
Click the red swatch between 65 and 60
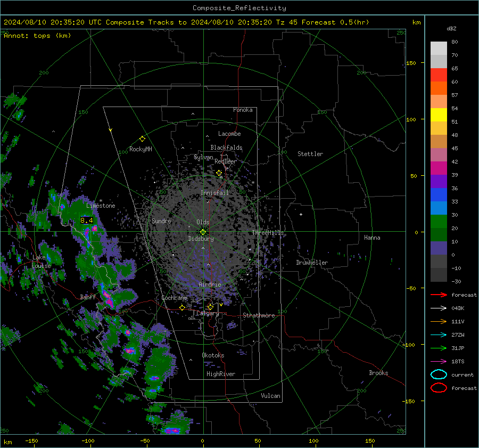[x=439, y=75]
